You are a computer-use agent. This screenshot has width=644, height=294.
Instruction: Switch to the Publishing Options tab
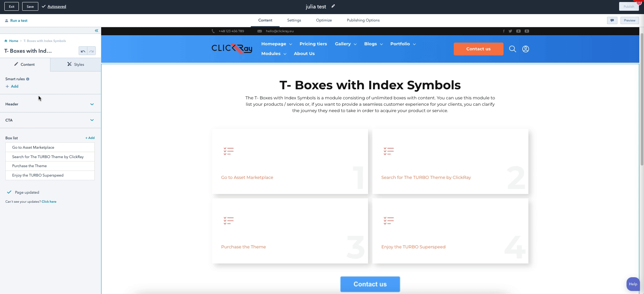click(363, 20)
